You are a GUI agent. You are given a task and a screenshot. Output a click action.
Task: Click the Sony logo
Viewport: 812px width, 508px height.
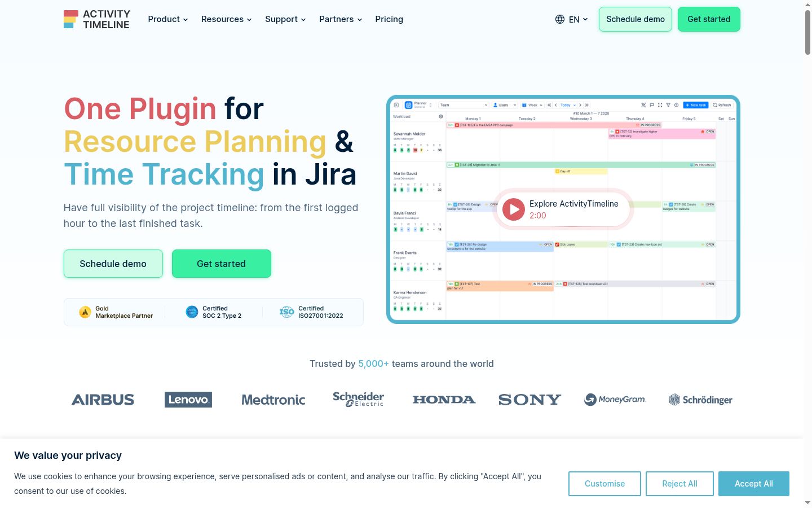click(x=529, y=400)
